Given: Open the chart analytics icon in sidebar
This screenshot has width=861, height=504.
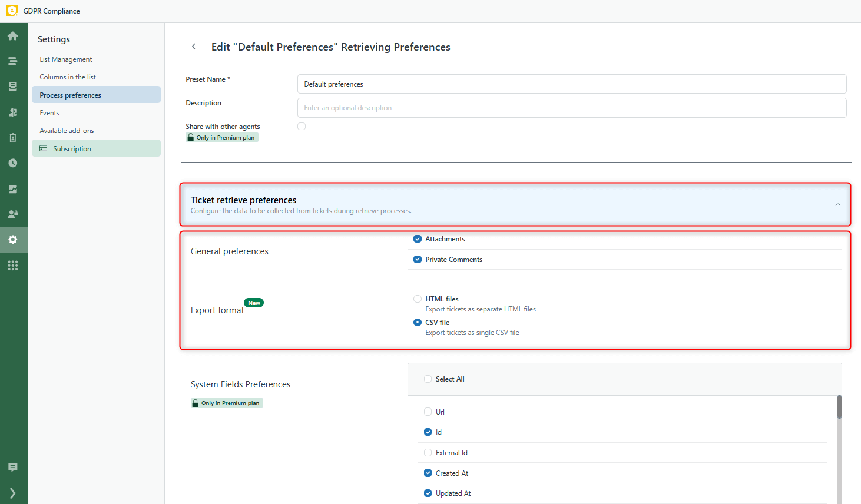Looking at the screenshot, I should pos(13,189).
